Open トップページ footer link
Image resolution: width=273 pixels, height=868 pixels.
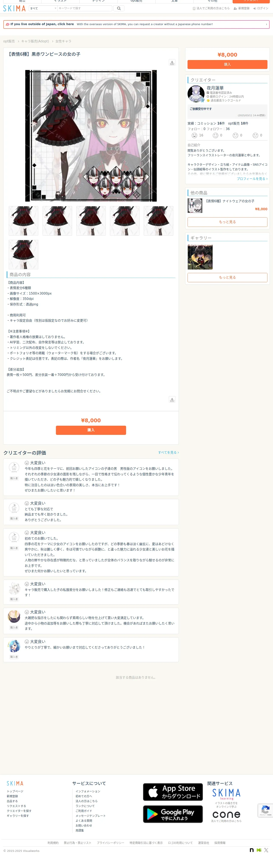[x=15, y=792]
